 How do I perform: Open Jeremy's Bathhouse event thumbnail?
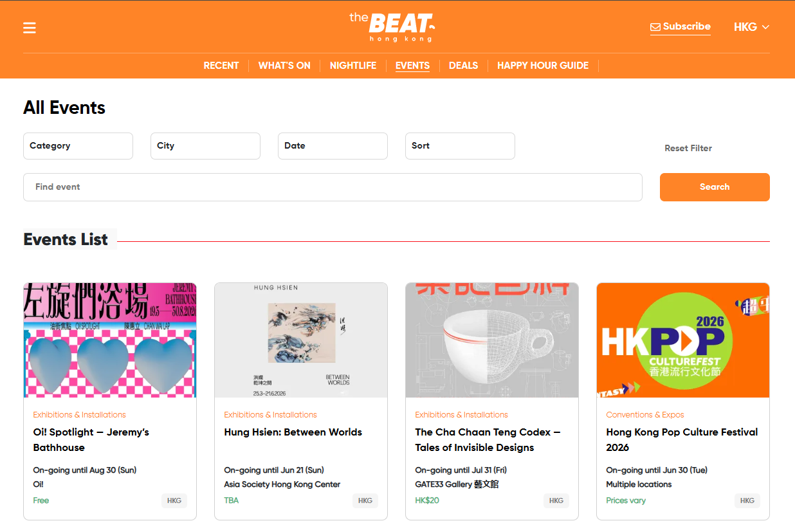pyautogui.click(x=110, y=340)
